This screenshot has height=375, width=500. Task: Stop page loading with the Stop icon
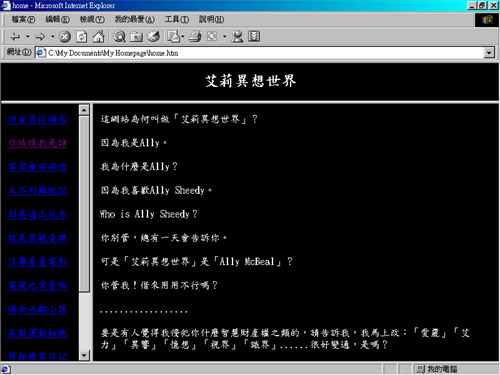point(65,36)
